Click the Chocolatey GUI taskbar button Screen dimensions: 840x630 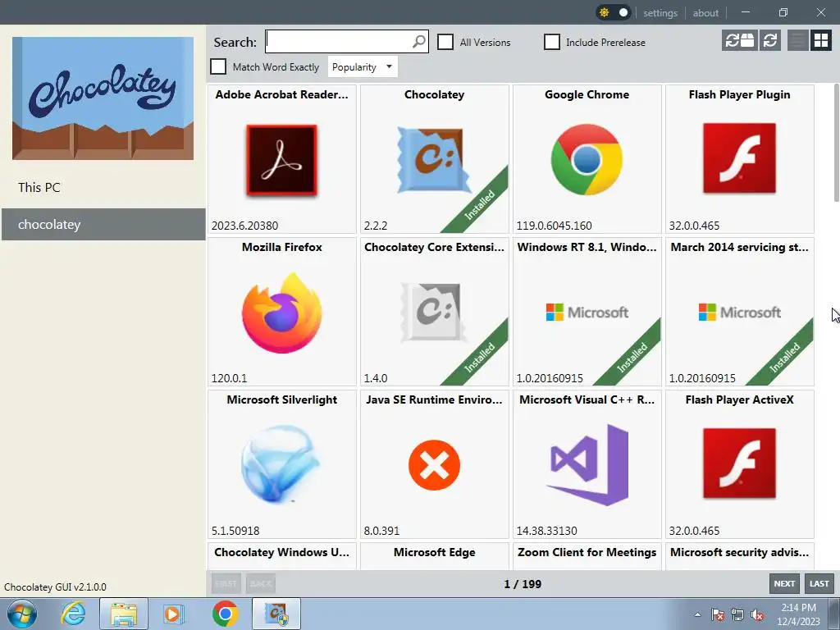click(276, 614)
